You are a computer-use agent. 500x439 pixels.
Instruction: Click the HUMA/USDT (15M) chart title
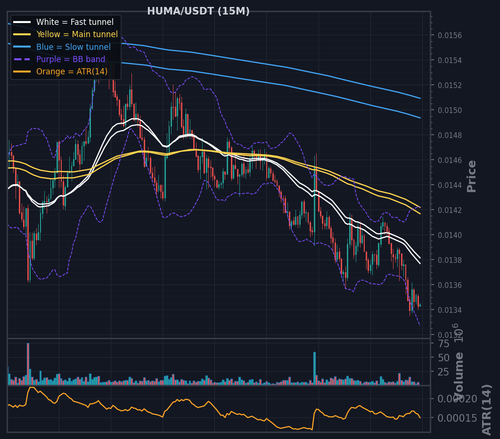tap(198, 11)
